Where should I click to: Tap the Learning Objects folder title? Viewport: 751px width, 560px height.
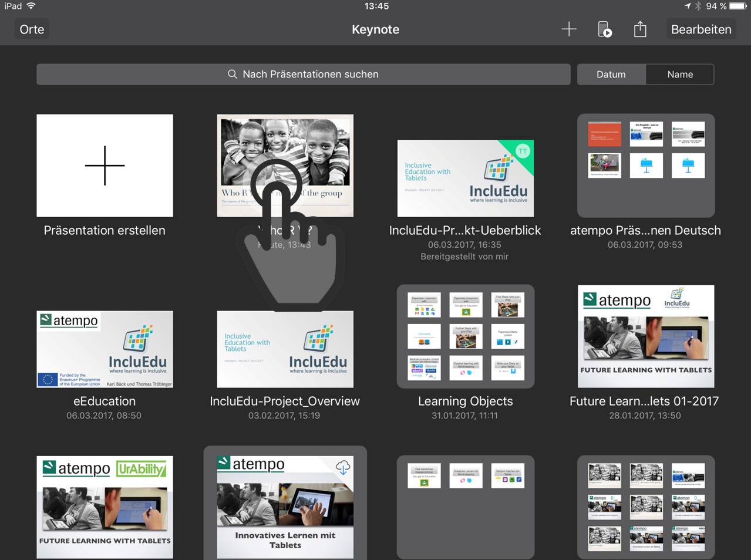click(x=466, y=402)
